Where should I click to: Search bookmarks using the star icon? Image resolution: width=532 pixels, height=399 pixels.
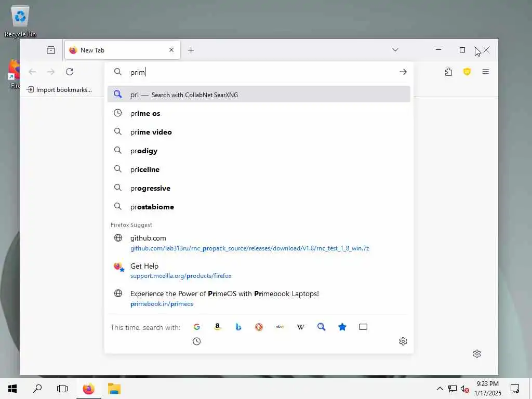pos(342,327)
